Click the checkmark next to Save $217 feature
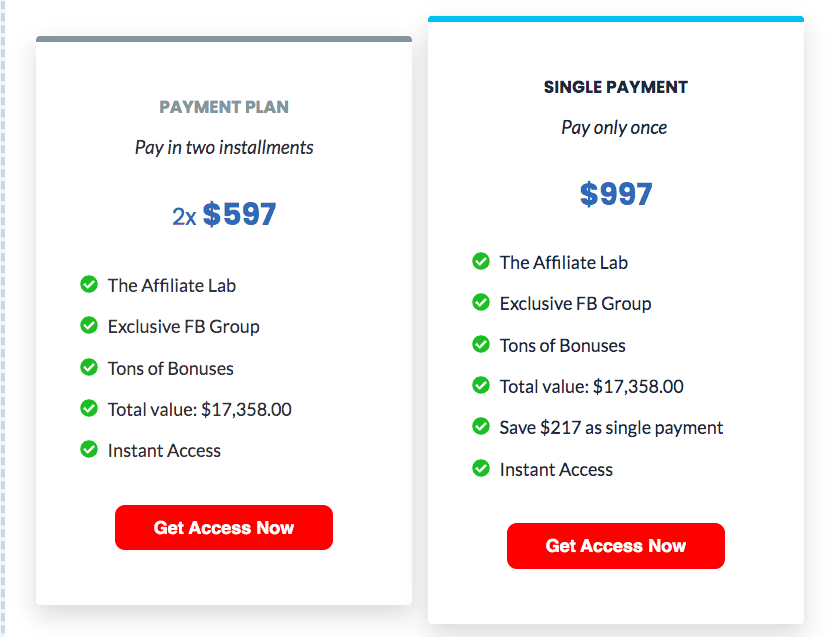Image resolution: width=828 pixels, height=637 pixels. click(481, 427)
